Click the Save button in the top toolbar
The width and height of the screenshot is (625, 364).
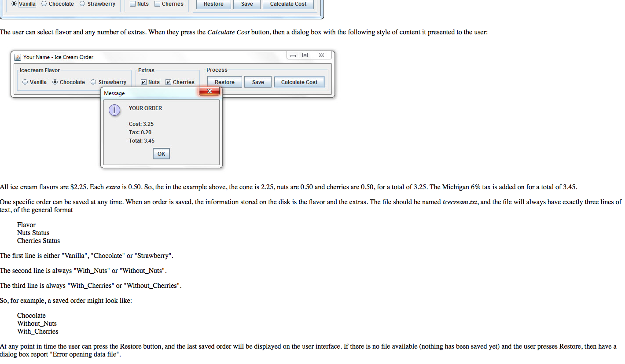coord(246,4)
